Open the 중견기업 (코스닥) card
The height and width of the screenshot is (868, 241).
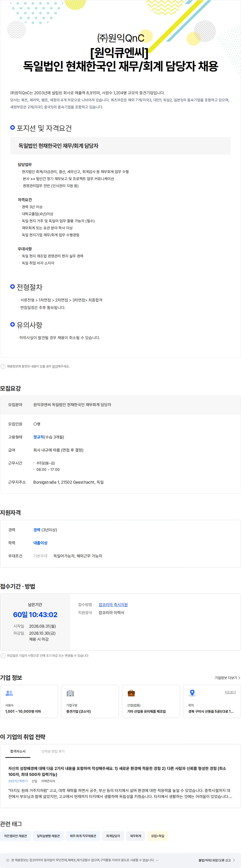tap(90, 701)
